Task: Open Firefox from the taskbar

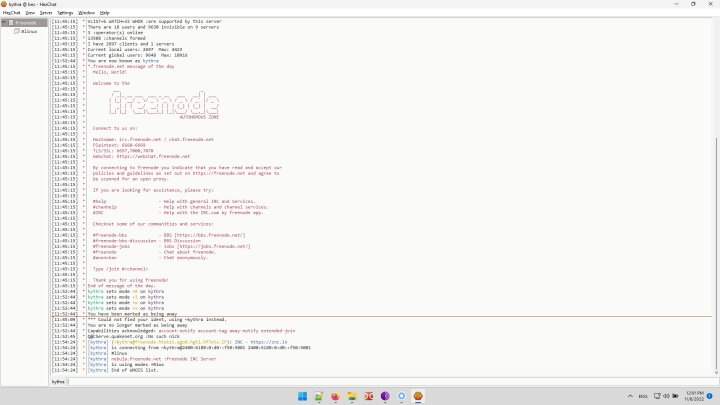Action: 335,396
